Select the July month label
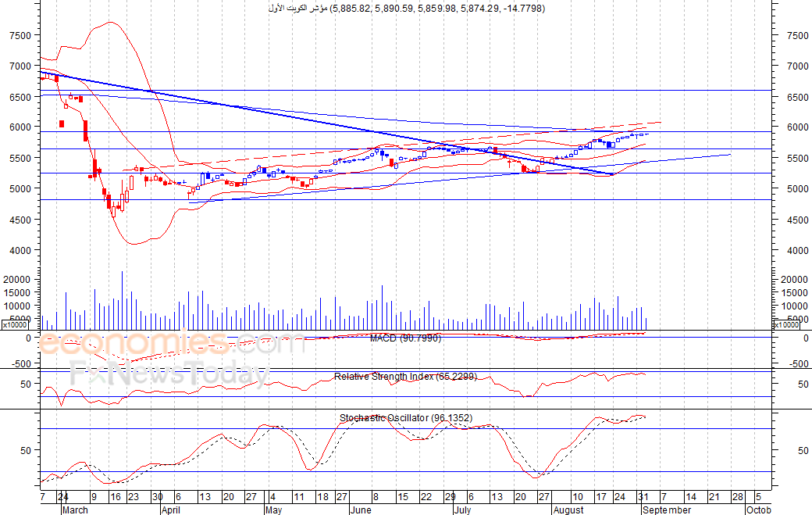The image size is (812, 515). 462,510
